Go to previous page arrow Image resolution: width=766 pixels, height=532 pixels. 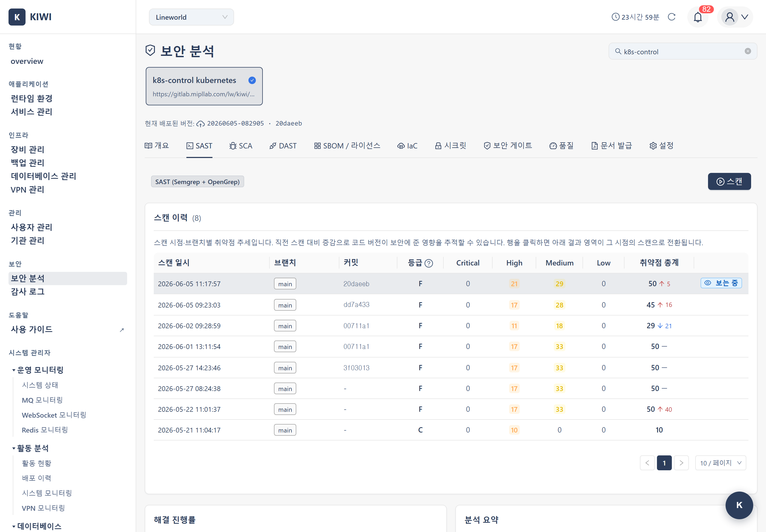click(x=647, y=463)
